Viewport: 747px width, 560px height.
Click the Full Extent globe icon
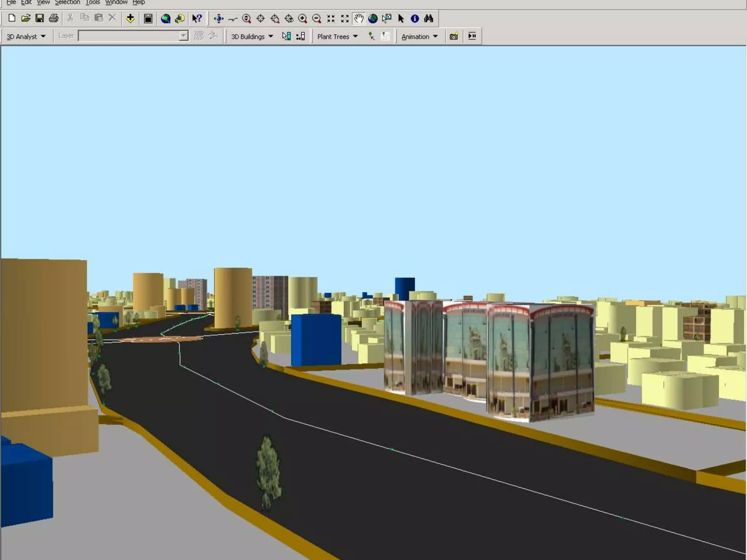[373, 18]
